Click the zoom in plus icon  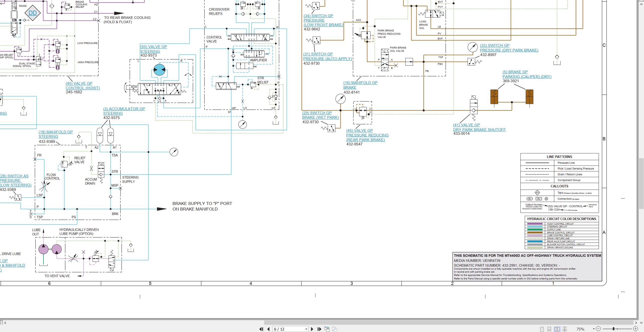(635, 329)
